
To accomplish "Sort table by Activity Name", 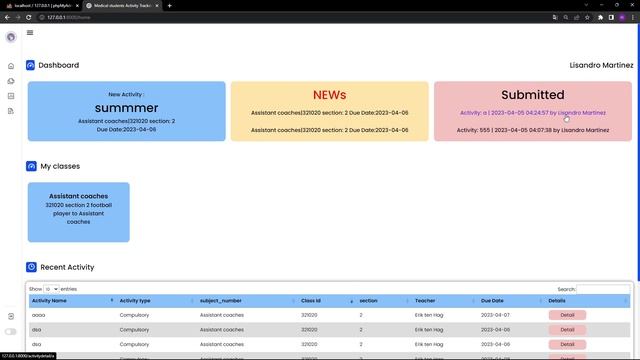I will (x=72, y=301).
